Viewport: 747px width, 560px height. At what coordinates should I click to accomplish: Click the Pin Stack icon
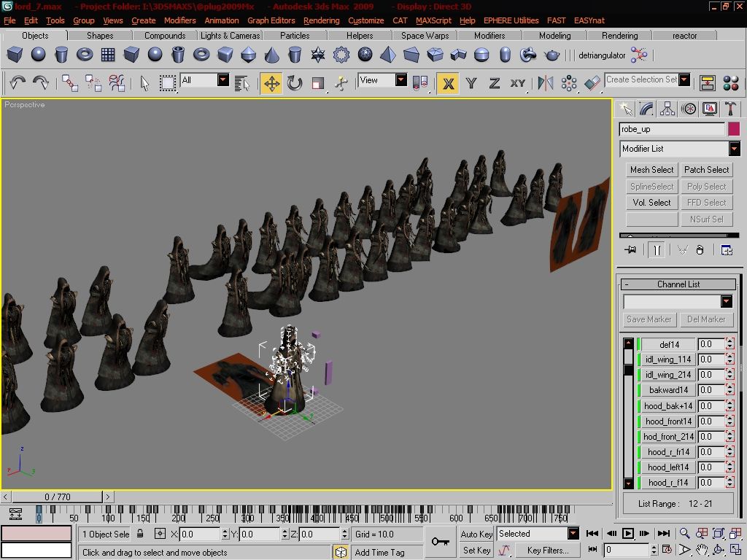pyautogui.click(x=630, y=249)
